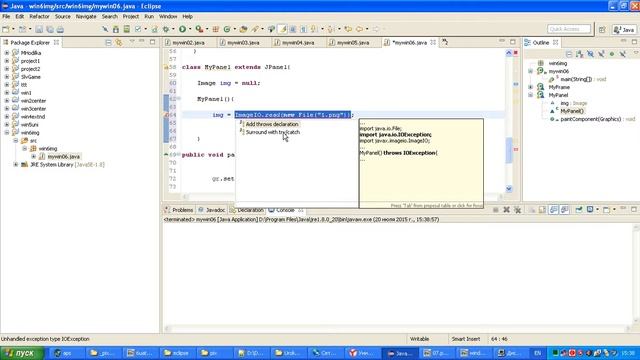Toggle Hide Static Members in Outline toolbar
640x360 pixels.
[x=601, y=54]
